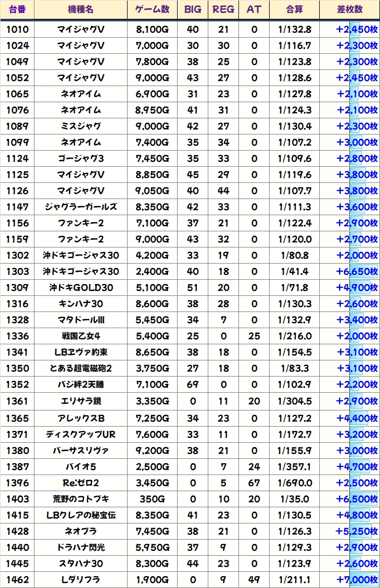Click the AT column header
Viewport: 380px width, 588px height.
tap(254, 10)
